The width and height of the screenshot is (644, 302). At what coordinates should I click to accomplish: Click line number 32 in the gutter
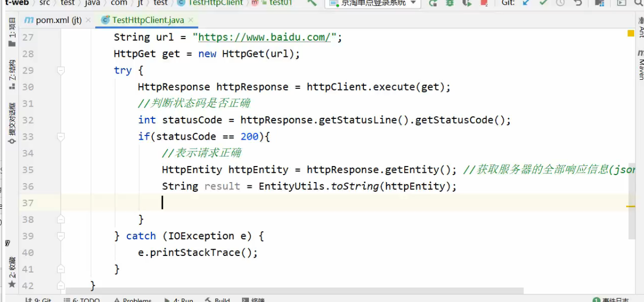pyautogui.click(x=27, y=120)
